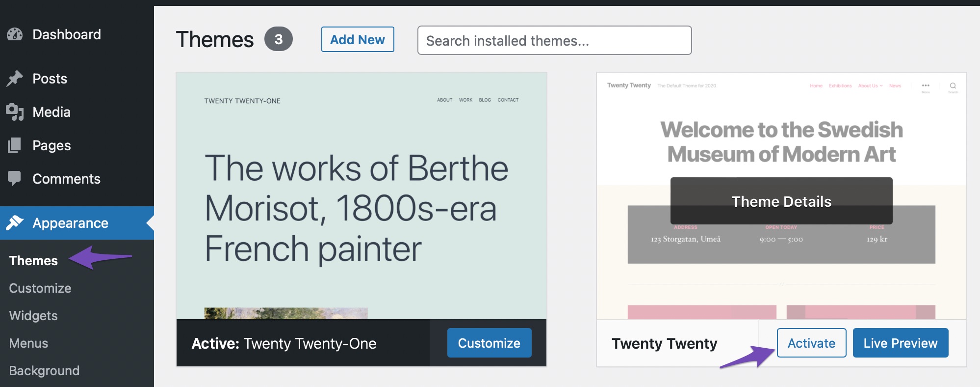Click the Add New theme button
This screenshot has width=980, height=387.
pos(358,39)
